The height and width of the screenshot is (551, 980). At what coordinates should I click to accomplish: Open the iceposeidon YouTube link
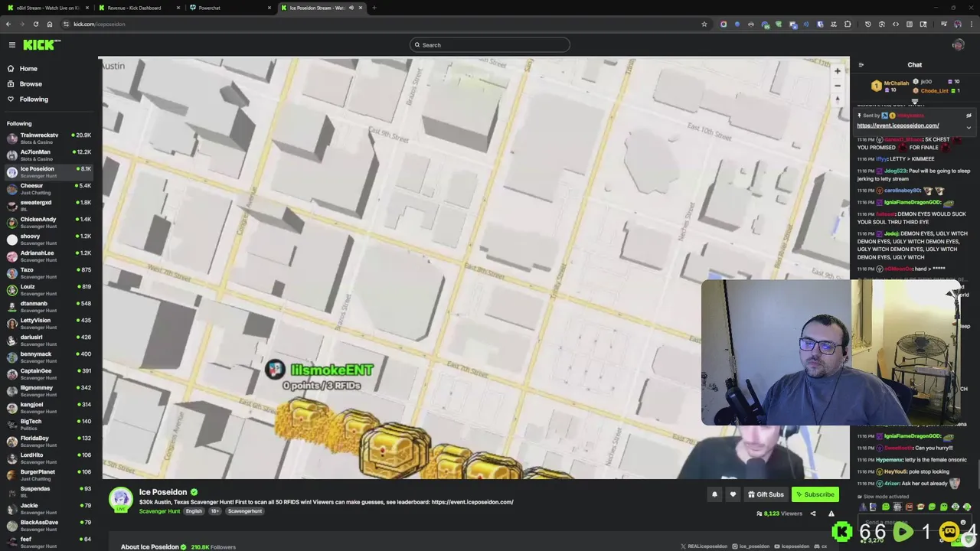[x=790, y=546]
